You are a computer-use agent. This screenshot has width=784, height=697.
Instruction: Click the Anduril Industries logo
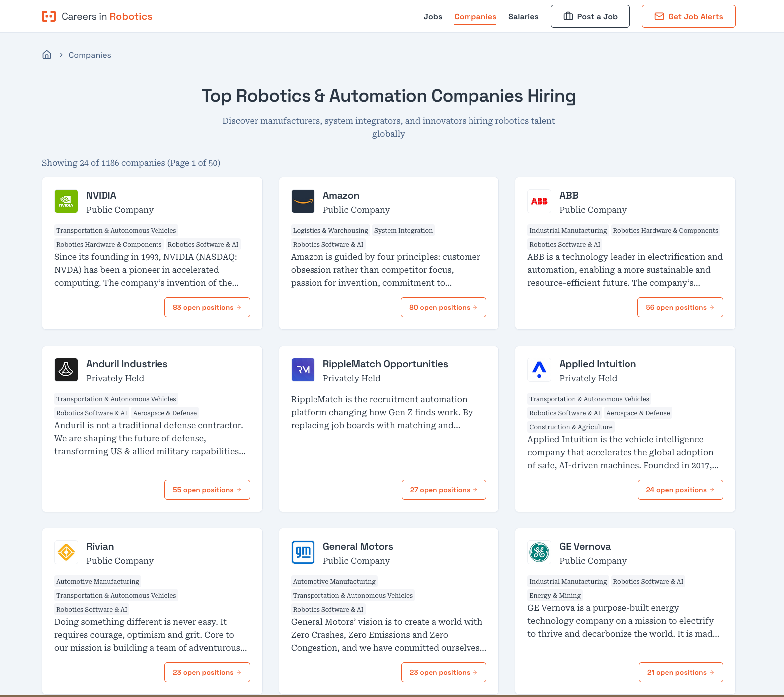(66, 370)
